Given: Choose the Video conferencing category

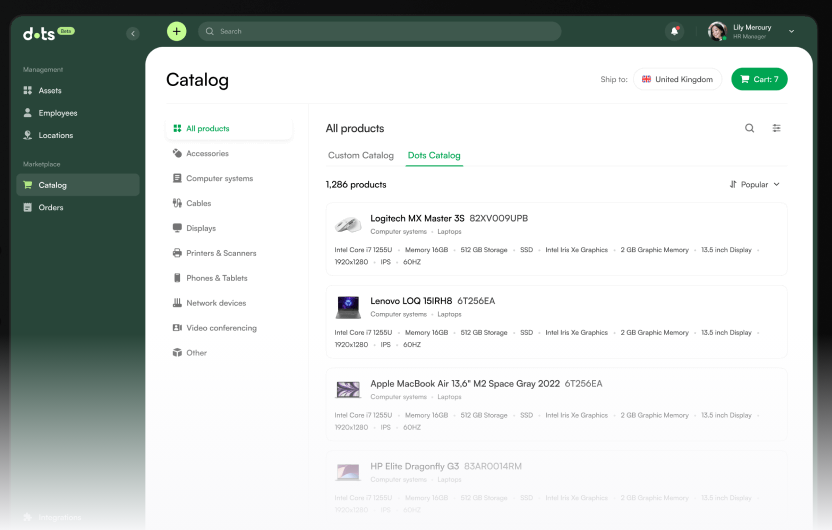Looking at the screenshot, I should (x=221, y=328).
